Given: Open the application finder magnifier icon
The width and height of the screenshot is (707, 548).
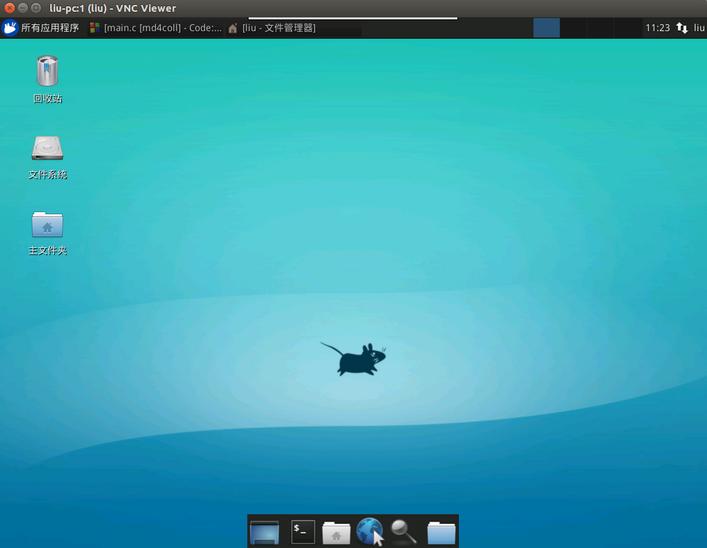Looking at the screenshot, I should [404, 532].
